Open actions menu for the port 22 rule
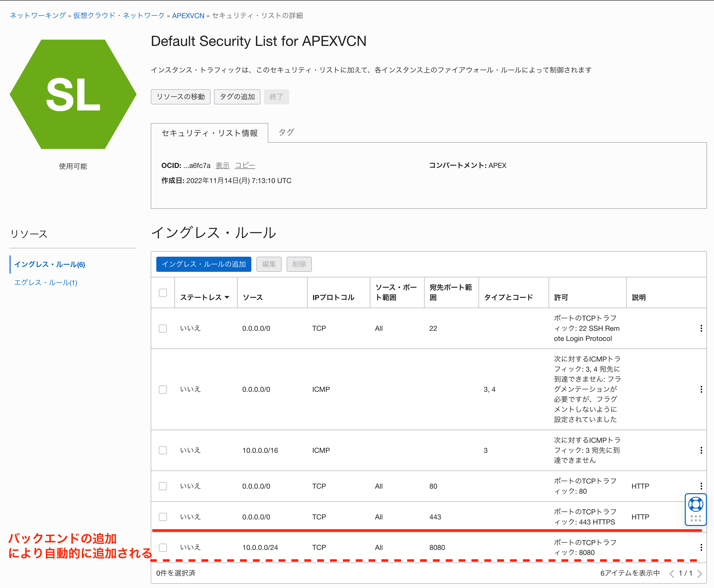 701,328
